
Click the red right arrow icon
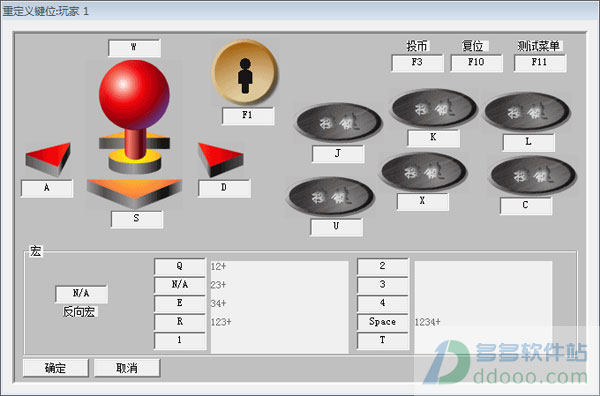[x=220, y=159]
